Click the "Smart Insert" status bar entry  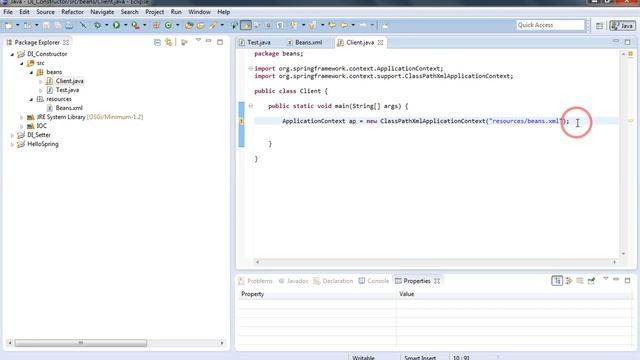point(420,358)
